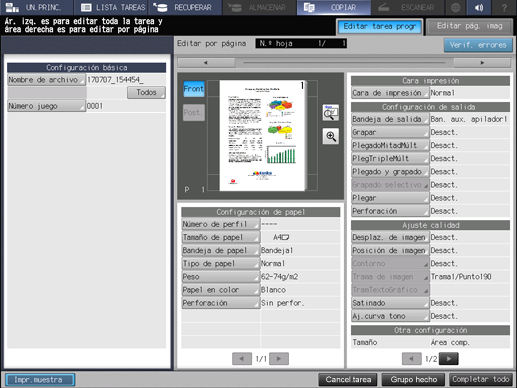Open COPIAR tab
The height and width of the screenshot is (388, 517).
(334, 7)
